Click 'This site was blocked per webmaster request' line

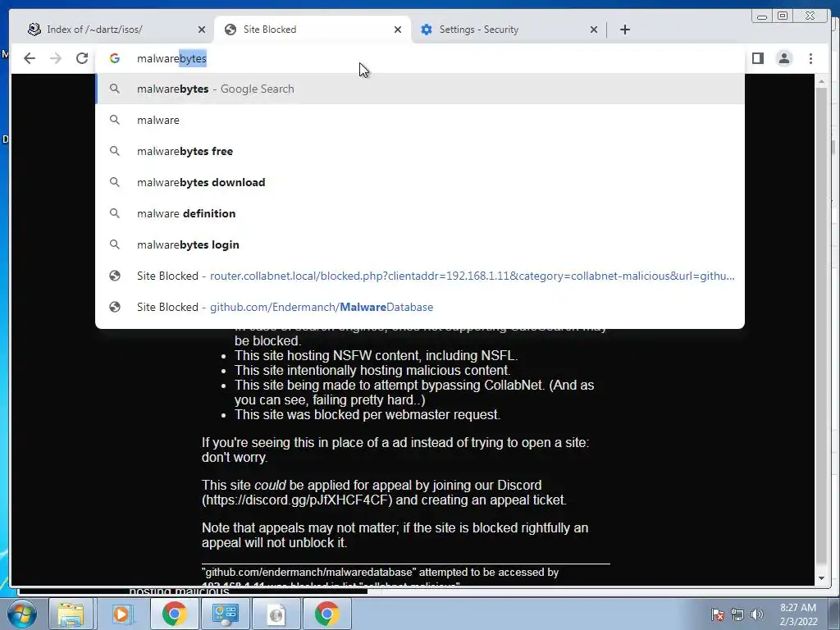367,414
